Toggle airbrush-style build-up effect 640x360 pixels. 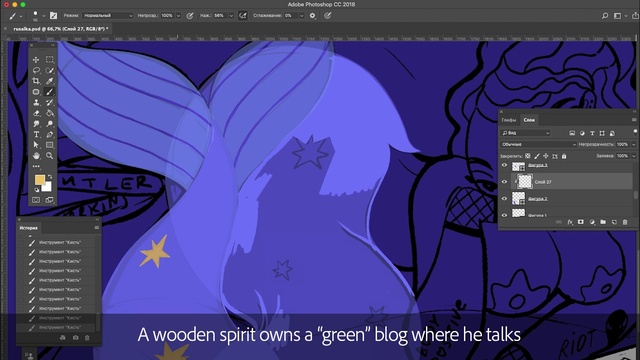click(243, 16)
